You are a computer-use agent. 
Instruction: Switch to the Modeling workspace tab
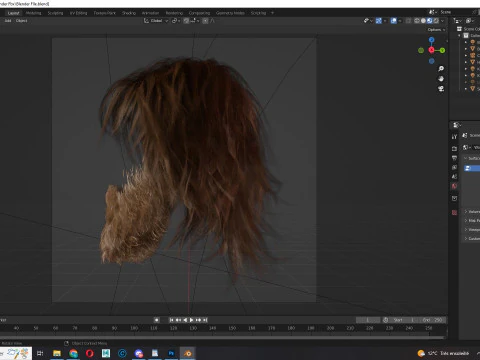33,13
